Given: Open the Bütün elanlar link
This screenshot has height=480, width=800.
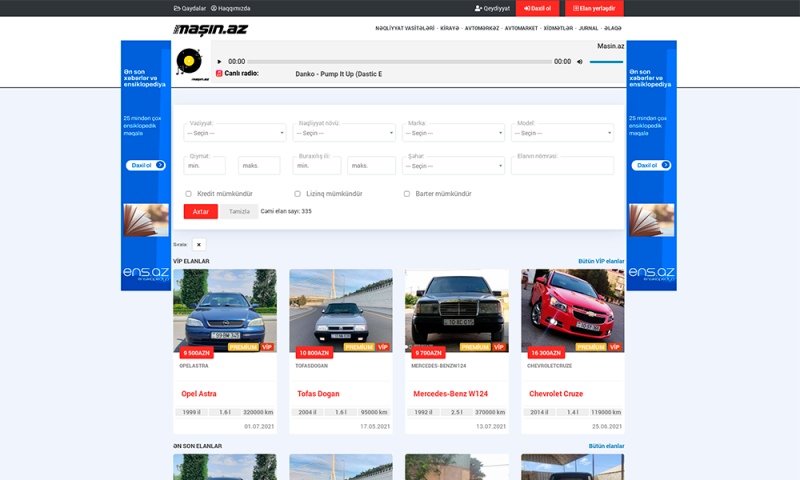Looking at the screenshot, I should click(x=606, y=446).
